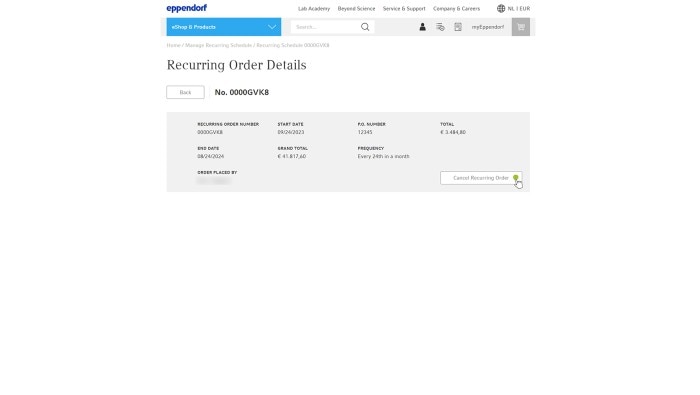This screenshot has height=395, width=700.
Task: Click the myEppendorf link
Action: 488,27
